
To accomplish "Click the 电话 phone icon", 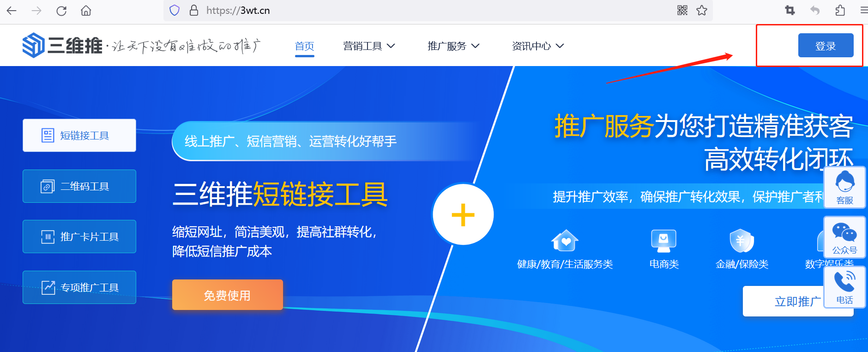I will click(844, 286).
